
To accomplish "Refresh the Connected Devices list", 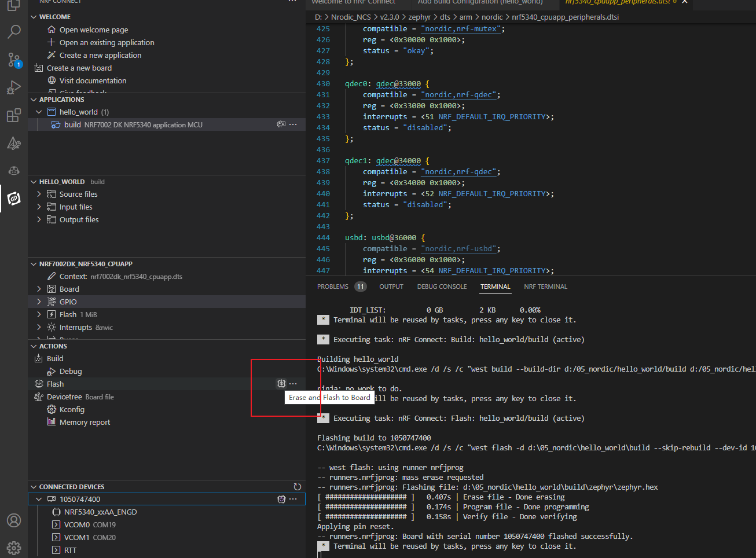I will coord(298,487).
